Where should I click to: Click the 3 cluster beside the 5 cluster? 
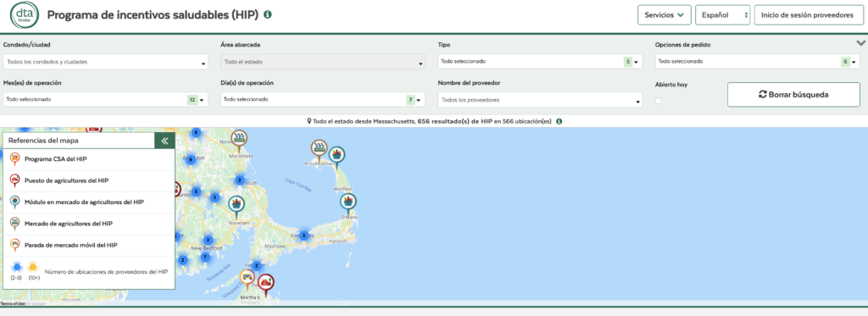coord(214,197)
